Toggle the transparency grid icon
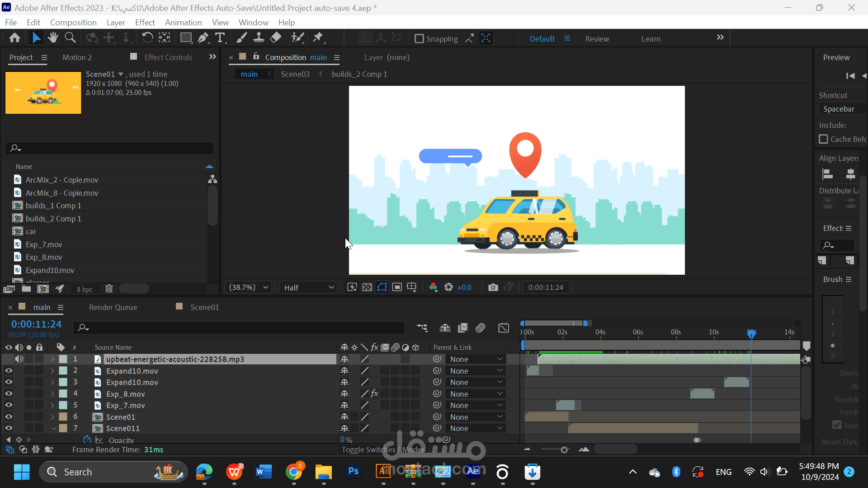 pyautogui.click(x=367, y=287)
